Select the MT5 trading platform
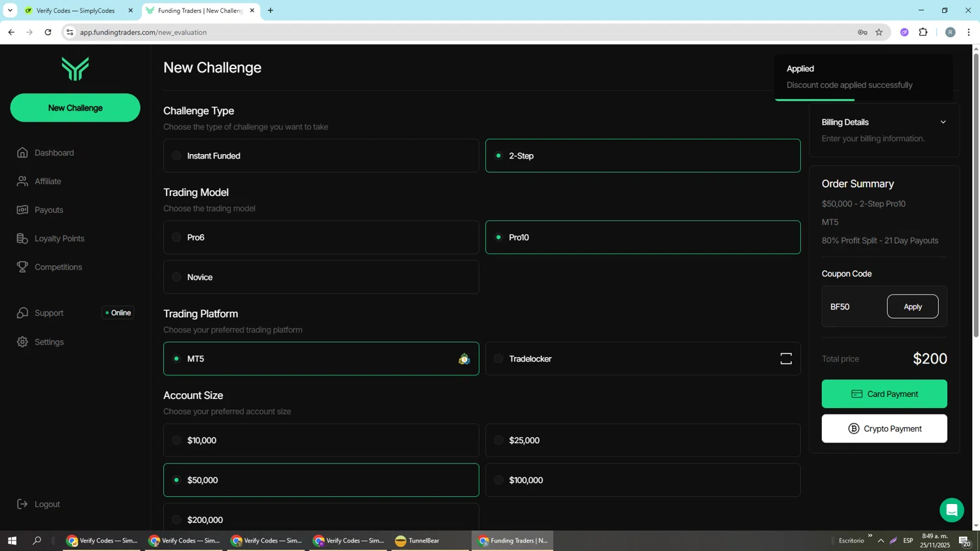The height and width of the screenshot is (551, 980). tap(321, 359)
